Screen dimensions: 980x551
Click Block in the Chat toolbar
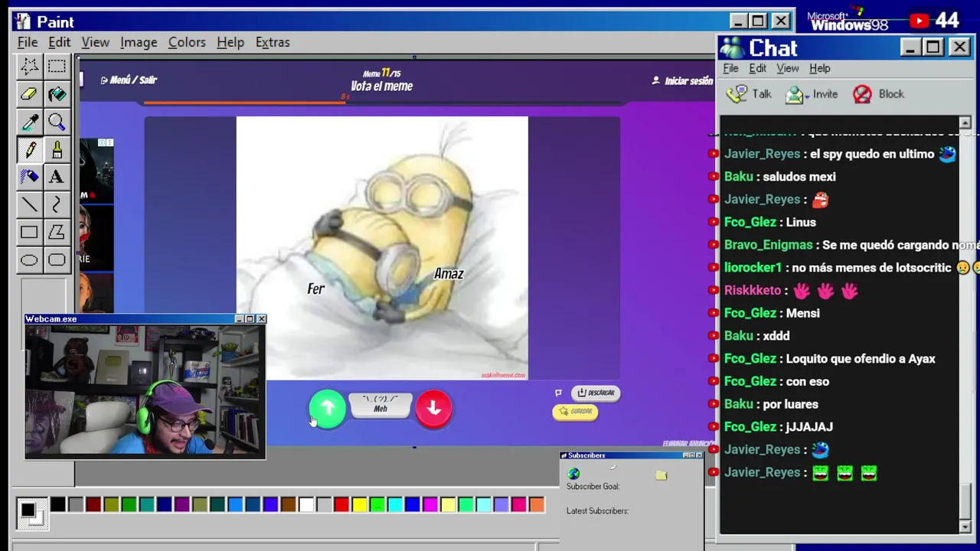pos(878,94)
